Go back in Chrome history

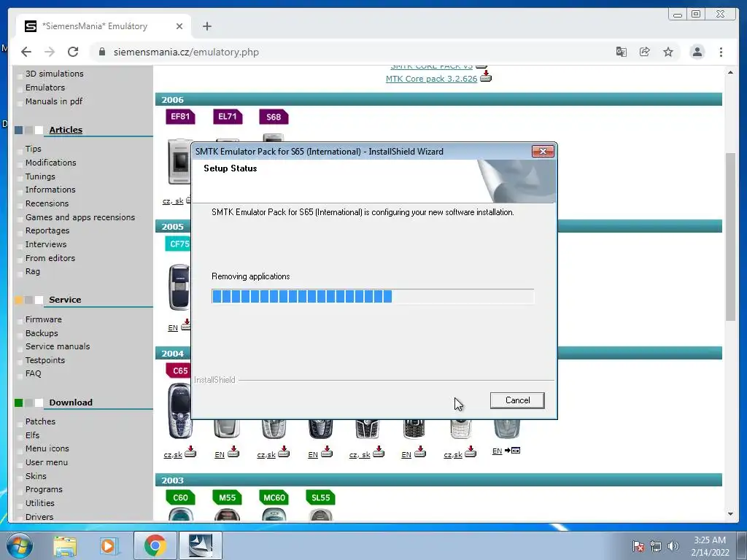26,52
